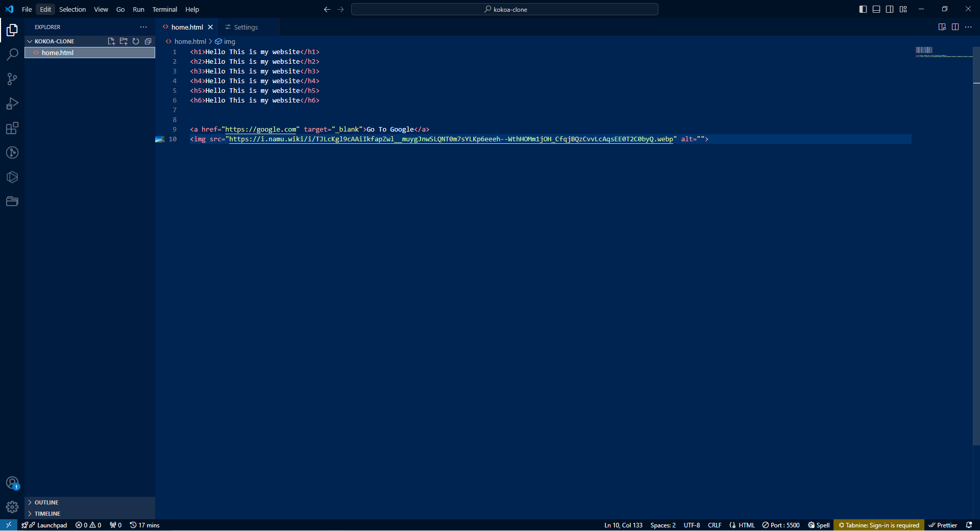Screen dimensions: 980x531
Task: Click Ln 10, Col 133 indicator
Action: 623,525
